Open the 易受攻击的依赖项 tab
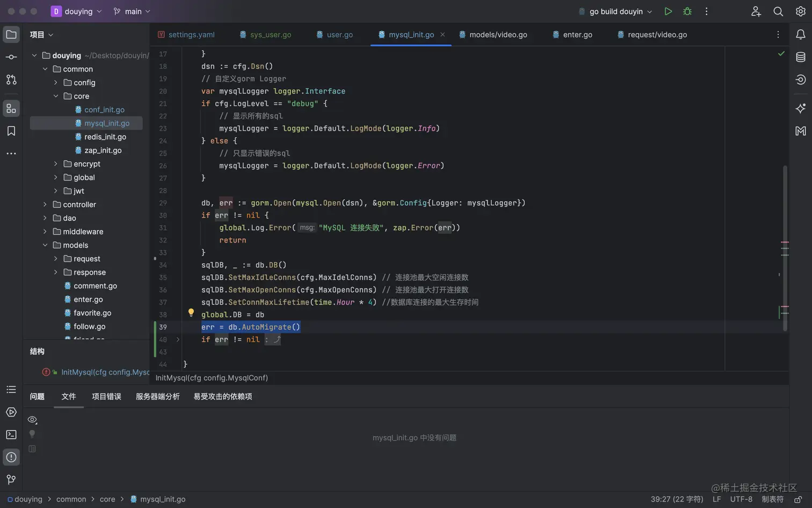 pos(223,397)
